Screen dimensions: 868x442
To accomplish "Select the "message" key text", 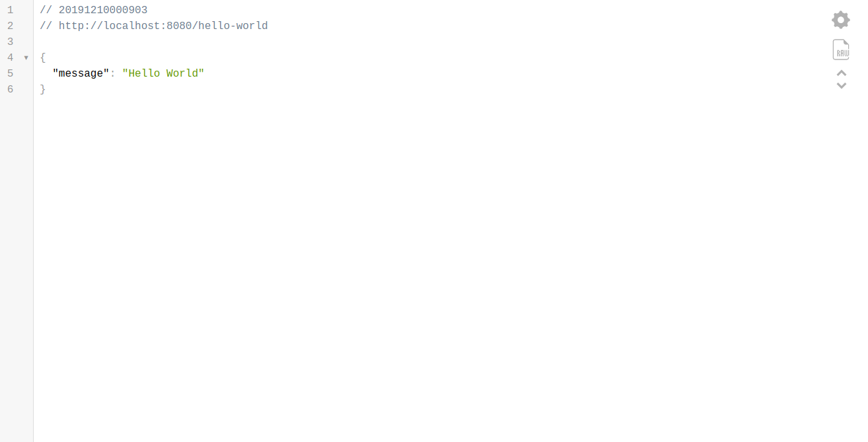I will click(81, 73).
